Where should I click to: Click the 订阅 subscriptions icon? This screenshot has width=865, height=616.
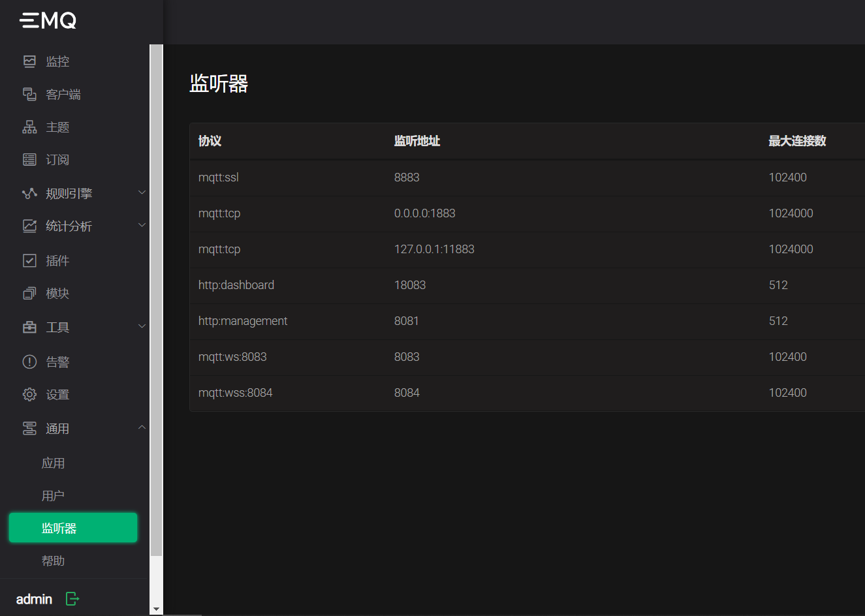coord(29,159)
